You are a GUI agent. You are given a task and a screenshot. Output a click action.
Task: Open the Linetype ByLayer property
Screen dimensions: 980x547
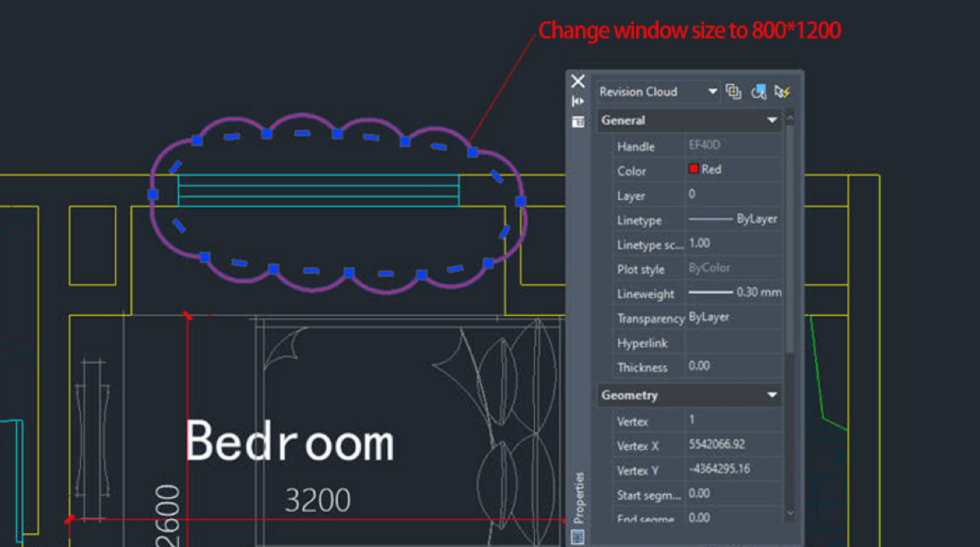click(734, 219)
